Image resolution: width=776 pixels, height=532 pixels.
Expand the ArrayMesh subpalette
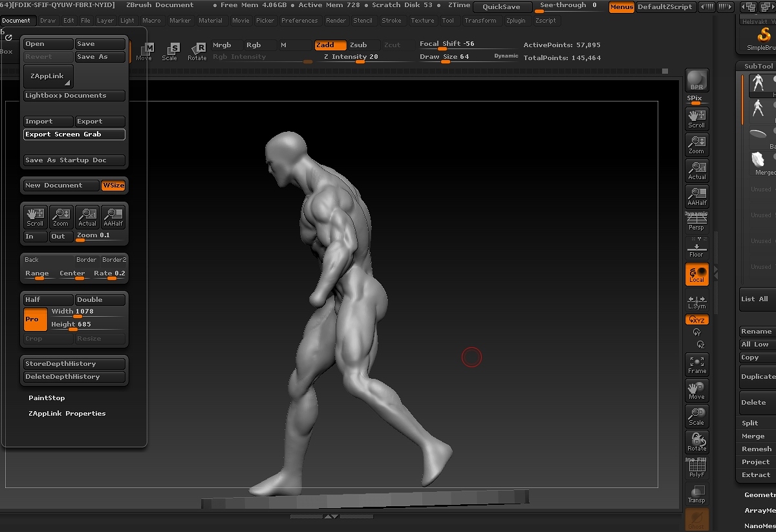[x=759, y=510]
